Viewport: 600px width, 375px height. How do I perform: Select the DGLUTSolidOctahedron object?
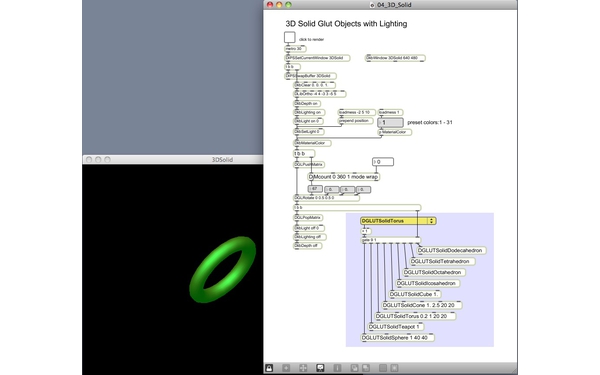[434, 272]
